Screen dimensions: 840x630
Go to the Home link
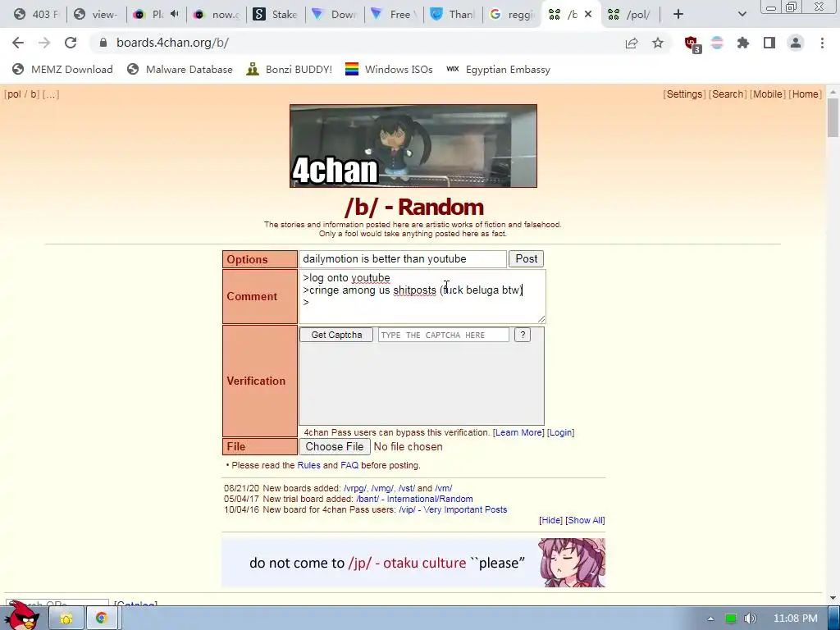click(806, 94)
